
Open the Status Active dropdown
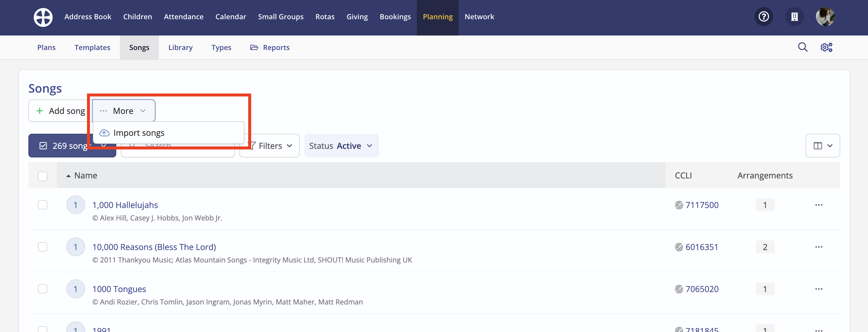click(x=341, y=146)
